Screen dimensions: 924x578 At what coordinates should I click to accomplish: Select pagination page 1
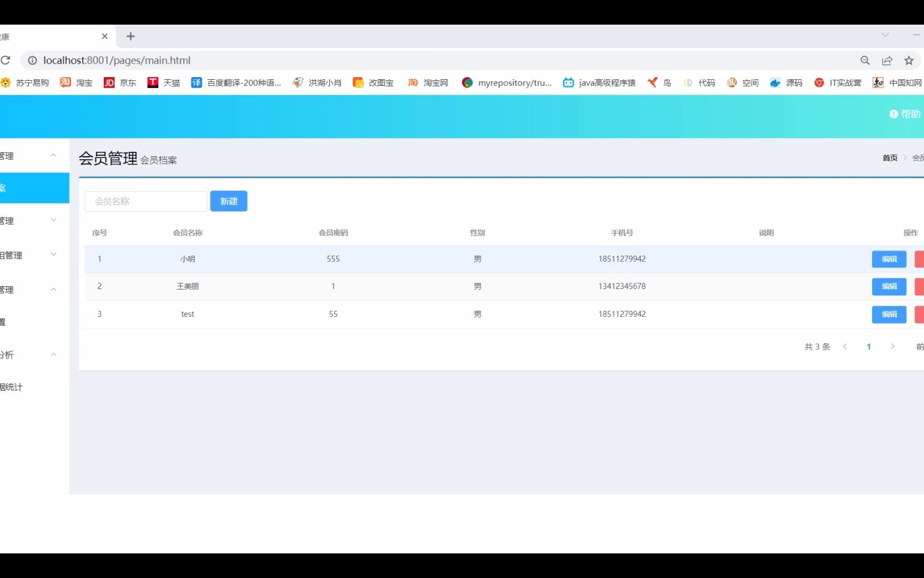(869, 347)
